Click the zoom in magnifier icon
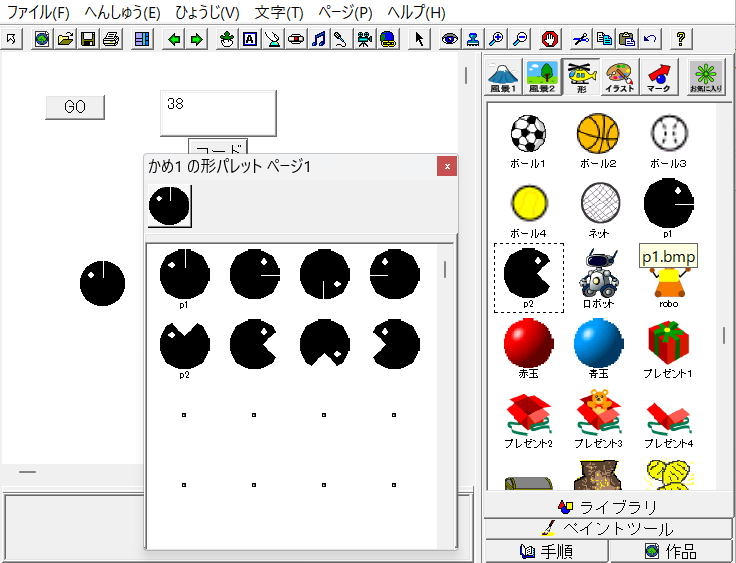This screenshot has height=563, width=736. pos(496,39)
